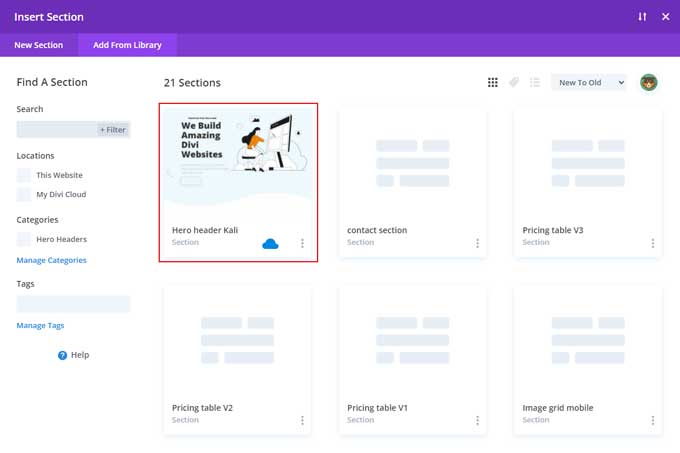Open options menu for contact section
Image resolution: width=680 pixels, height=453 pixels.
pos(477,243)
